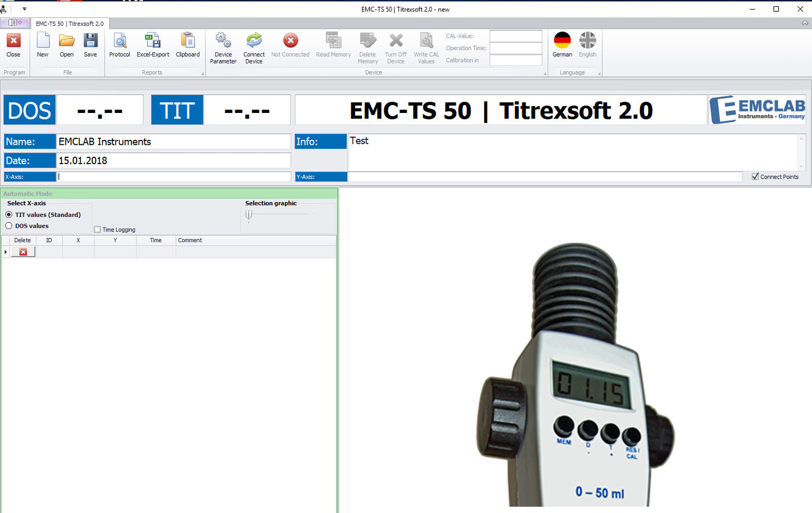Open quick access toolbar dropdown arrow
812x513 pixels.
pyautogui.click(x=24, y=9)
